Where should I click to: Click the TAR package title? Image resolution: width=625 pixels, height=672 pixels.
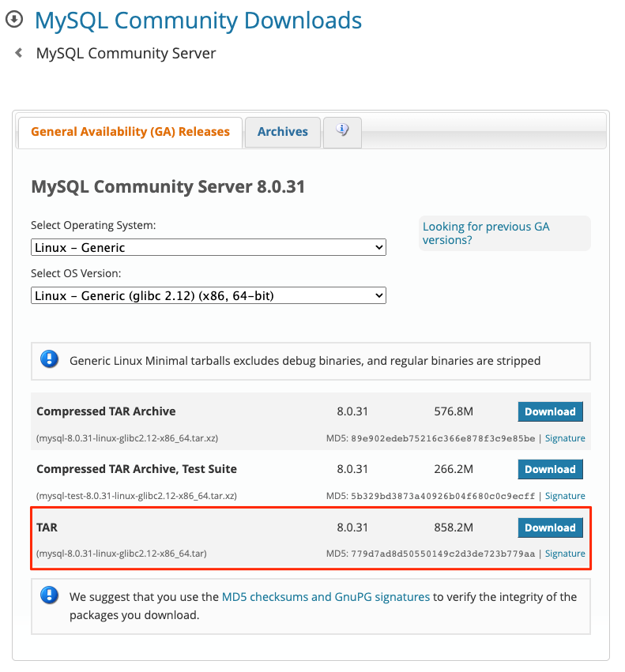click(47, 527)
